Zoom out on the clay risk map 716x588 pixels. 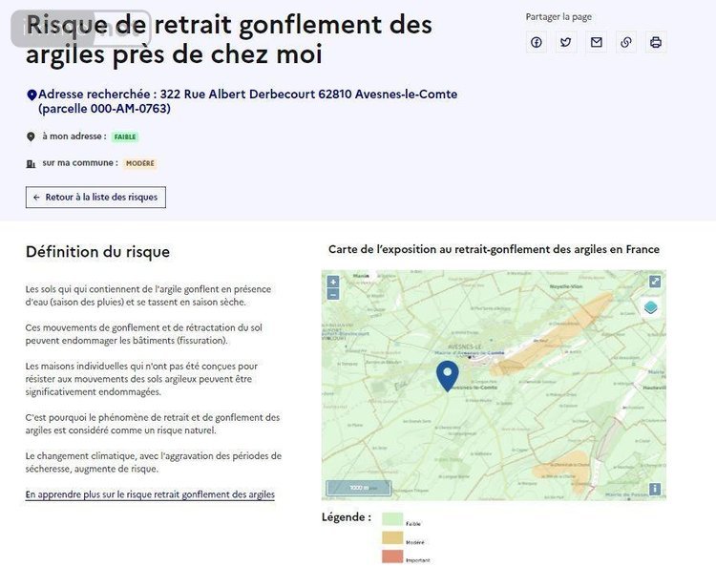(333, 294)
